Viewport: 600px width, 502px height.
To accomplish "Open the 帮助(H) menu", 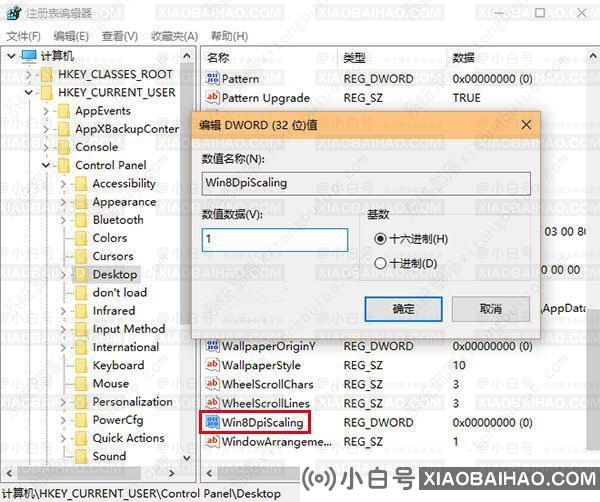I will 230,36.
